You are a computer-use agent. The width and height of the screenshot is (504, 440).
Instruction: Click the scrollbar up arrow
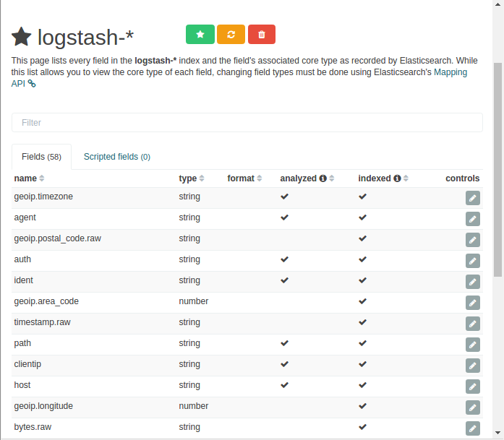pos(497,4)
